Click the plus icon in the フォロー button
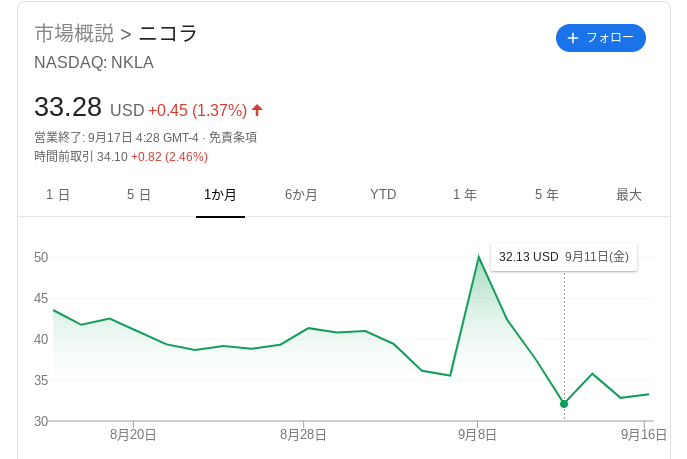Viewport: 687px width, 459px height. pyautogui.click(x=573, y=38)
